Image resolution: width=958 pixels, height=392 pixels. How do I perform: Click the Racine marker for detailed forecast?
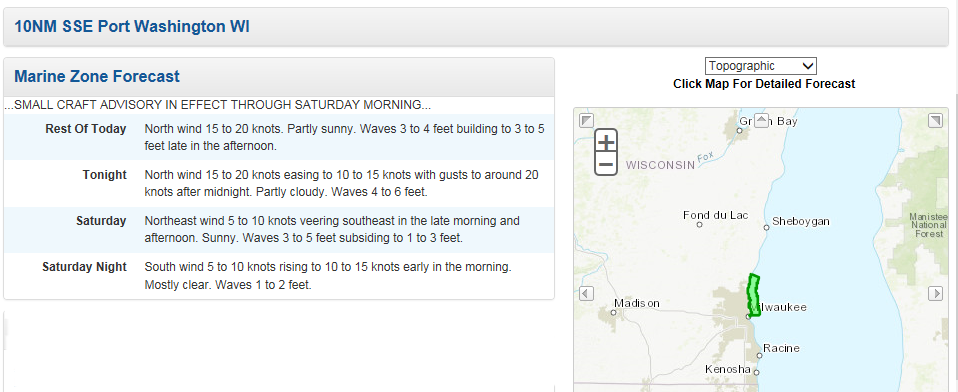pyautogui.click(x=759, y=355)
